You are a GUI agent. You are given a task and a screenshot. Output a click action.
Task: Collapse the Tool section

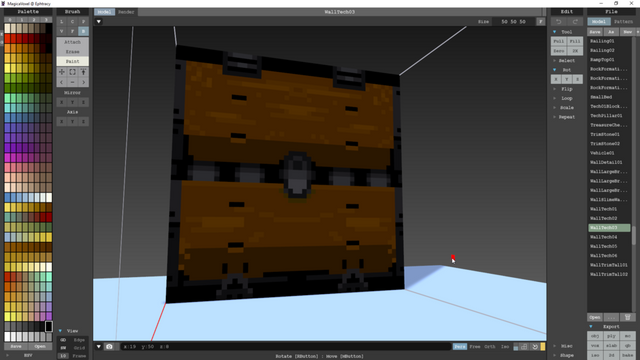(x=554, y=32)
